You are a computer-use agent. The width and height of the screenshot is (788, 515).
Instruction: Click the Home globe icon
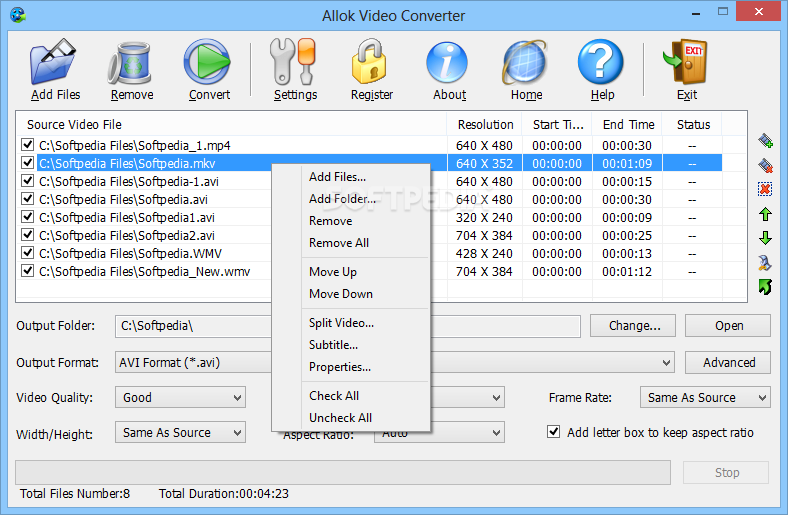point(525,62)
